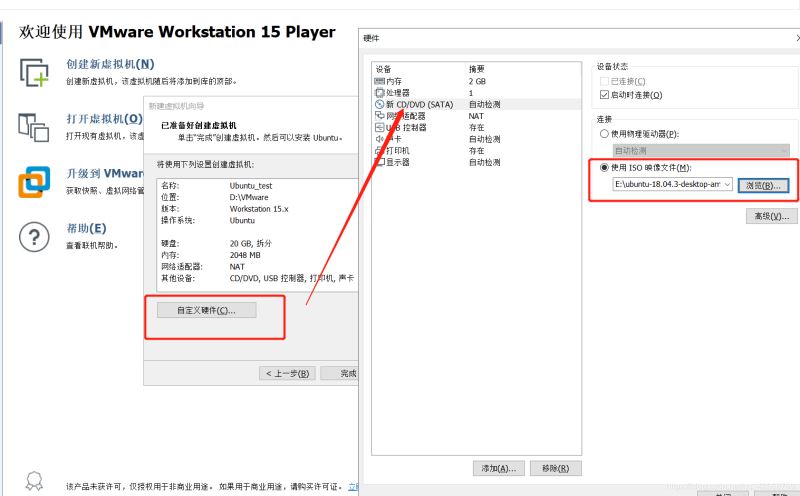This screenshot has height=496, width=800.
Task: Select the 内存 memory device icon
Action: point(379,80)
